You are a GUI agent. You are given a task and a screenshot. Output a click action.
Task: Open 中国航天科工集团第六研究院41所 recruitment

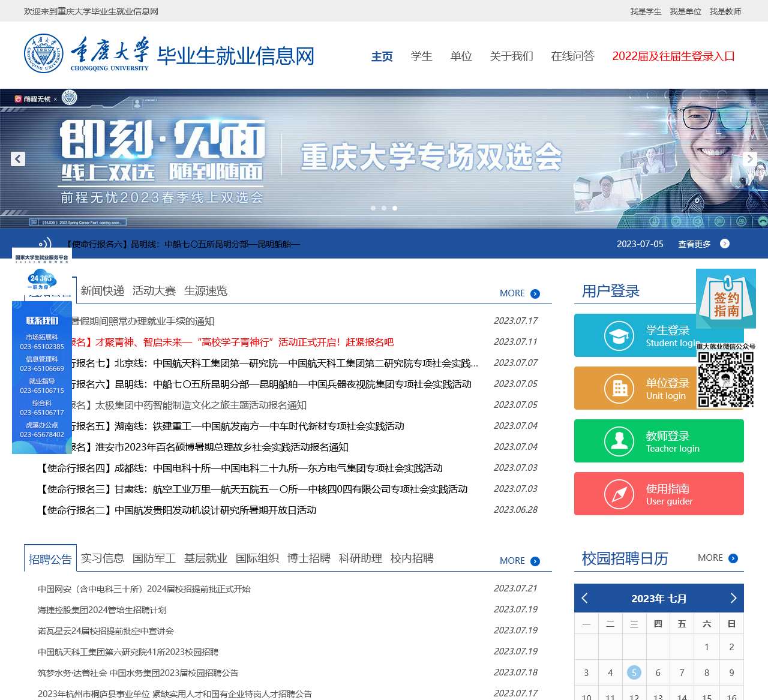(128, 652)
